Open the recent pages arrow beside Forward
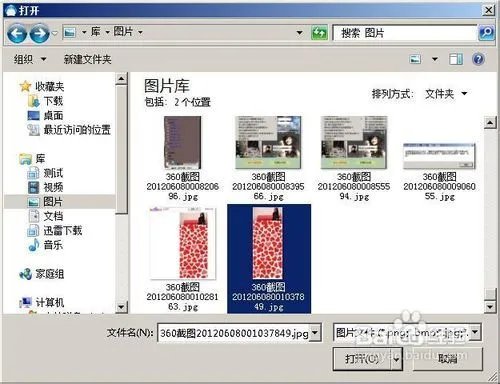Viewport: 500px width, 384px height. (x=55, y=33)
